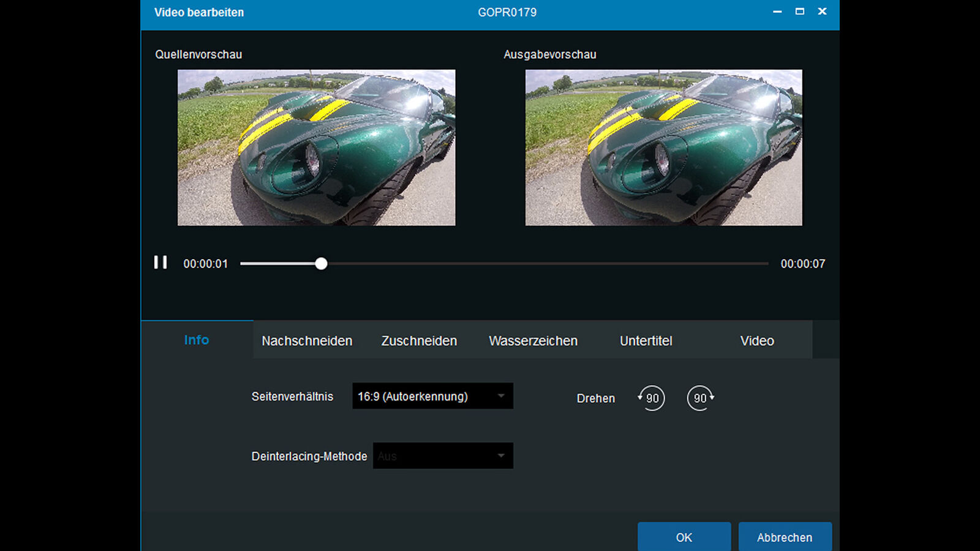Pause the video playback
This screenshot has height=551, width=980.
click(x=160, y=263)
